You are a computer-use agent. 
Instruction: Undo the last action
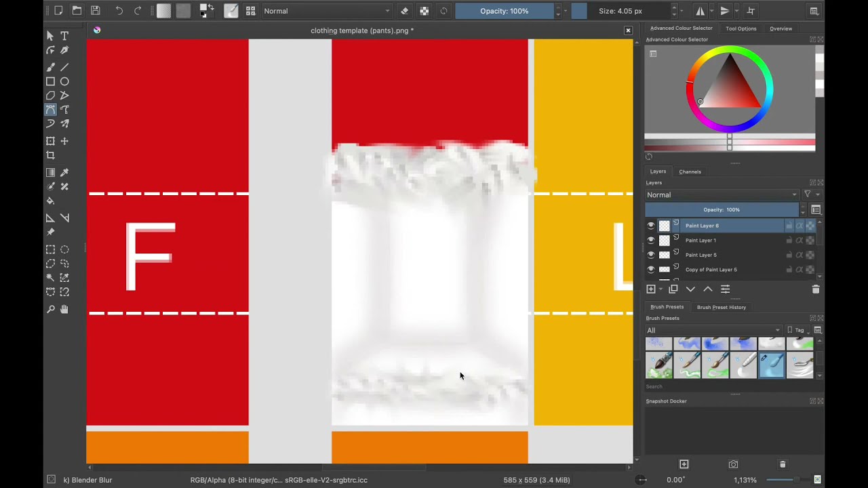click(119, 11)
